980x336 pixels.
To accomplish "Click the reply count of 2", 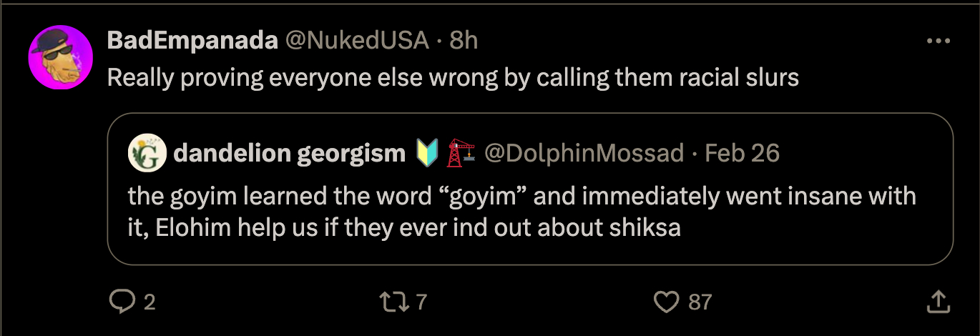I will 149,302.
